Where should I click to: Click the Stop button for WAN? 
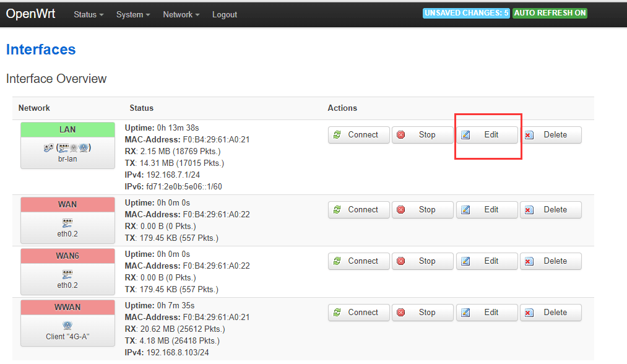click(x=423, y=210)
